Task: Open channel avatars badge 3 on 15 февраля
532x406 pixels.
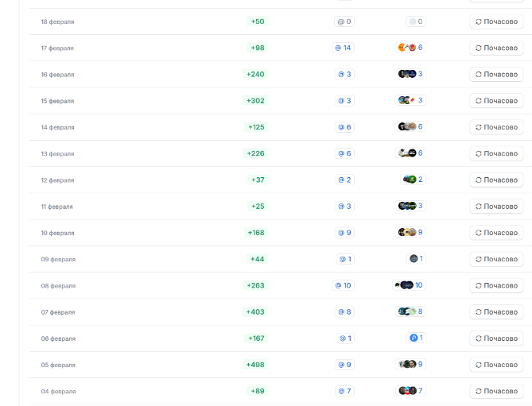Action: [x=410, y=101]
